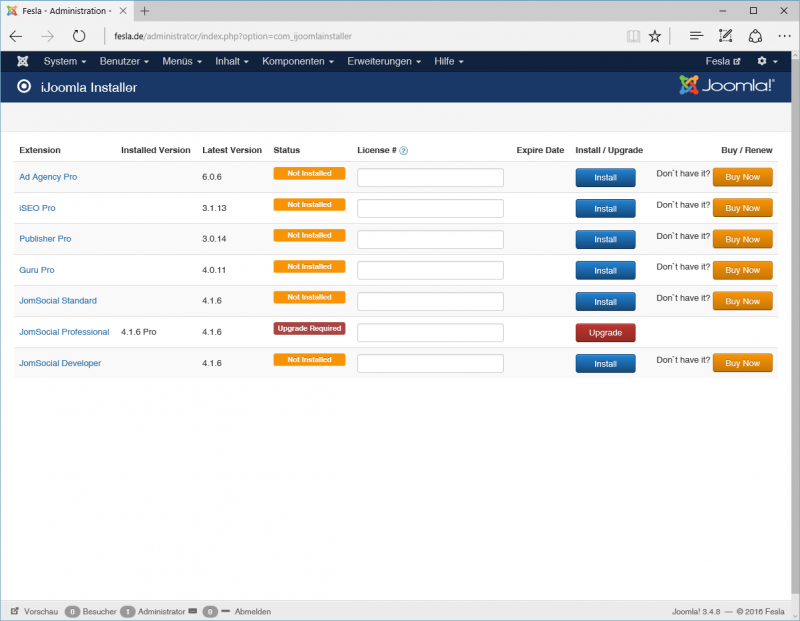Image resolution: width=800 pixels, height=621 pixels.
Task: Open the JomSocial Standard link
Action: 58,301
